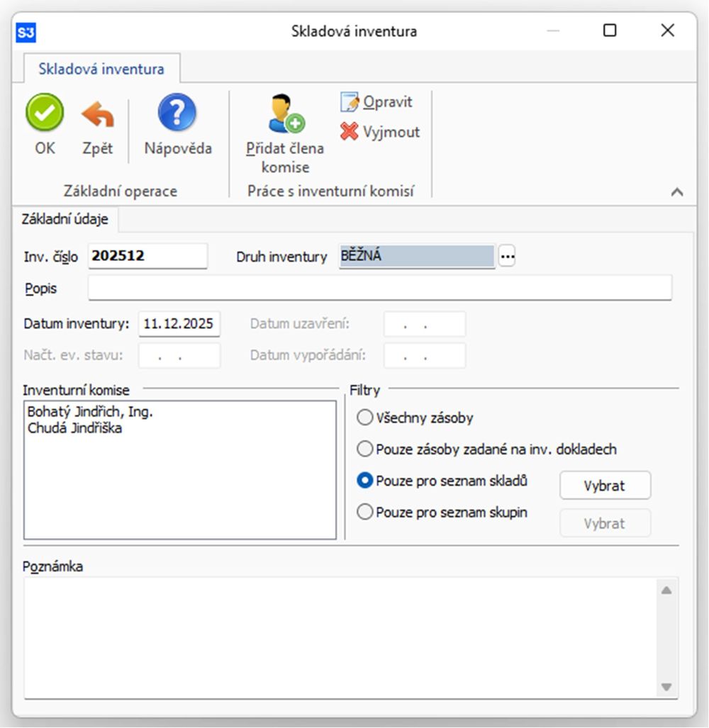
Task: Open the Základní údaje tab
Action: pyautogui.click(x=65, y=219)
